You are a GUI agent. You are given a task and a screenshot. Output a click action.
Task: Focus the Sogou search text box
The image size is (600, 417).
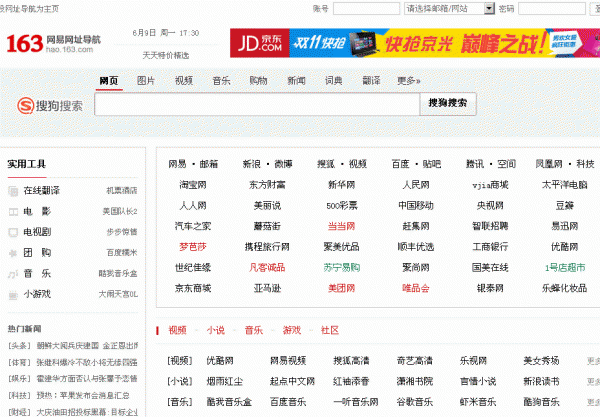point(257,104)
